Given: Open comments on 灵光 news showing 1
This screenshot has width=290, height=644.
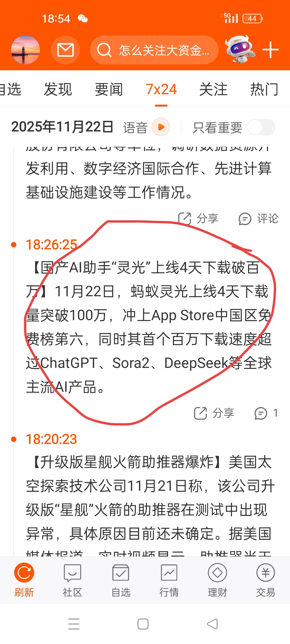Looking at the screenshot, I should [x=266, y=413].
